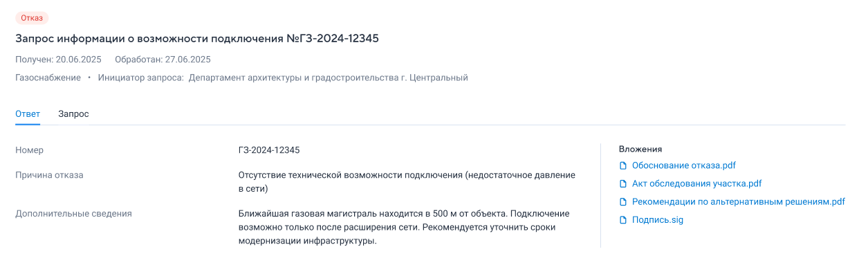Open the Подпись.sig signature file
Viewport: 868px width, 274px height.
point(657,220)
